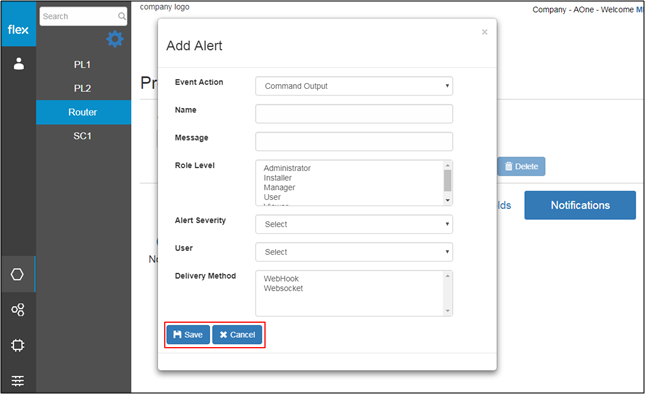
Task: Click the Delivery Method scrollbar up arrow
Action: coord(448,276)
